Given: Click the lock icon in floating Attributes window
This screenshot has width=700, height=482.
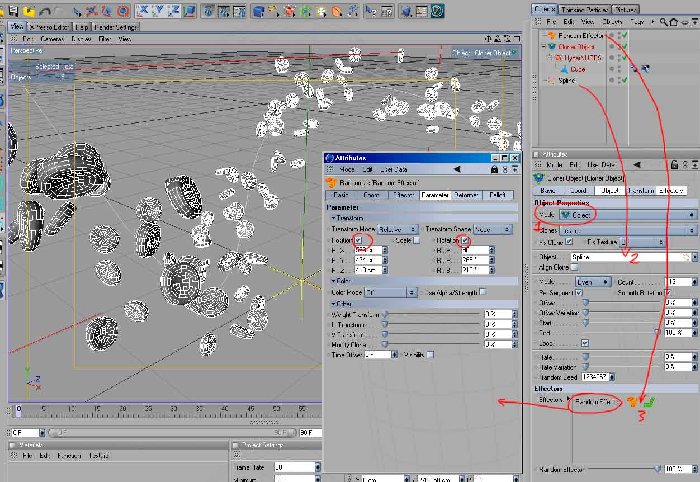Looking at the screenshot, I should tap(494, 170).
